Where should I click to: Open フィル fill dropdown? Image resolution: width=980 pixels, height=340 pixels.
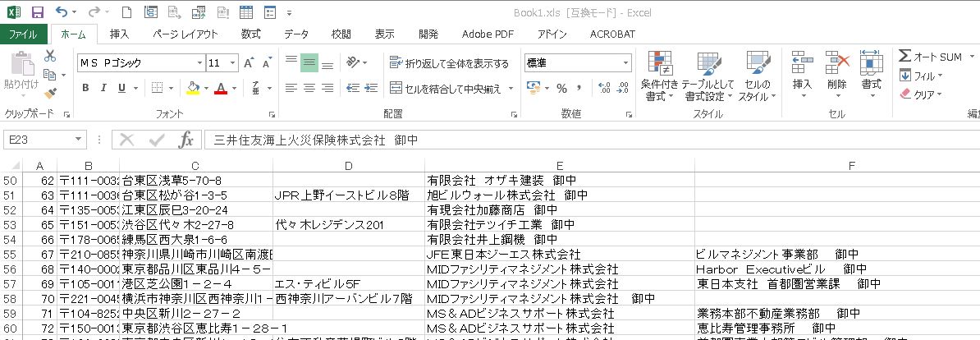(921, 76)
